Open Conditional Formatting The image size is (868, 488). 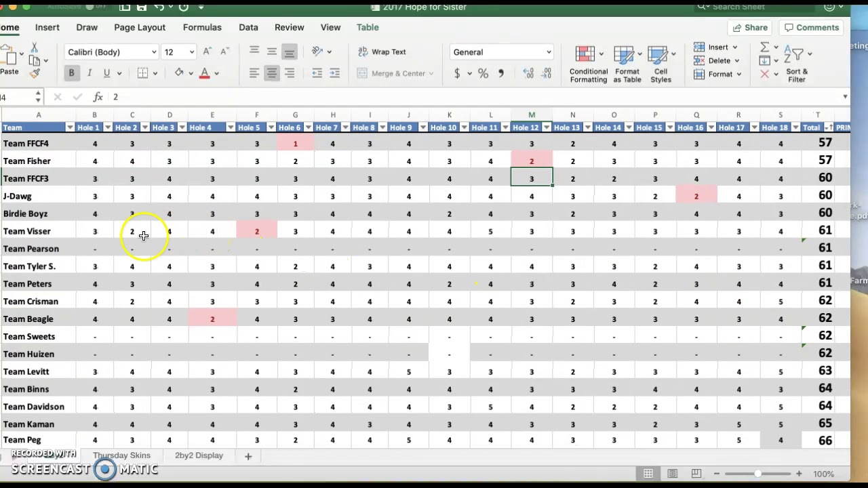(x=588, y=64)
